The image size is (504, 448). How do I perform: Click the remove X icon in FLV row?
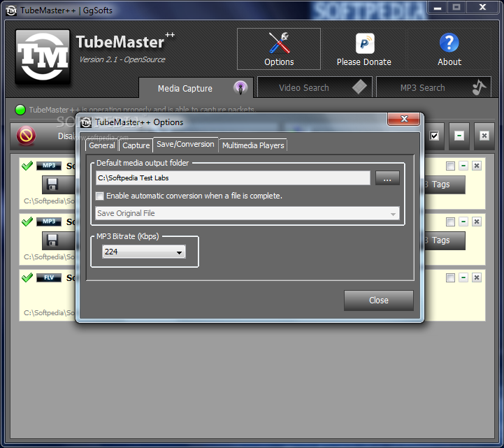(477, 277)
